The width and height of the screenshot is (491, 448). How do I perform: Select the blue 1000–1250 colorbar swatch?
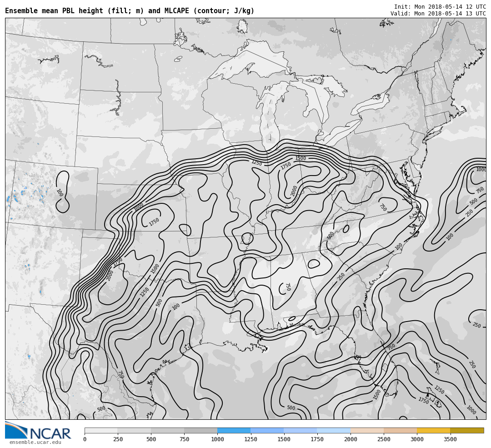click(x=234, y=430)
